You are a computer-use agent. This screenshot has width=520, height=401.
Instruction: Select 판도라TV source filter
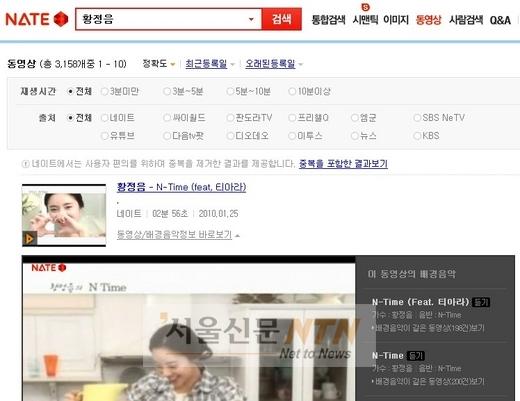[230, 118]
